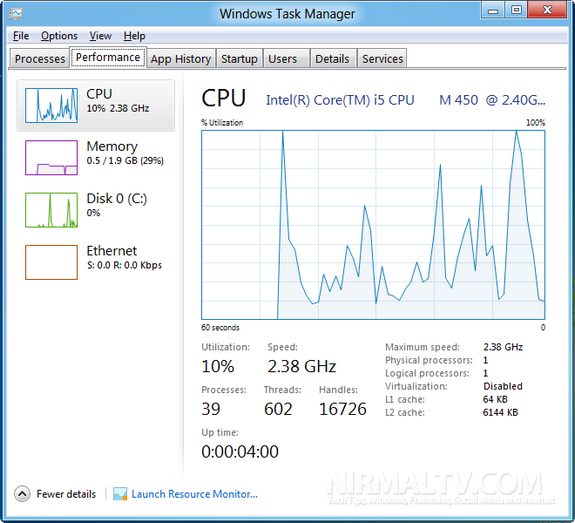The image size is (575, 523).
Task: Click the processes count 39
Action: 211,409
